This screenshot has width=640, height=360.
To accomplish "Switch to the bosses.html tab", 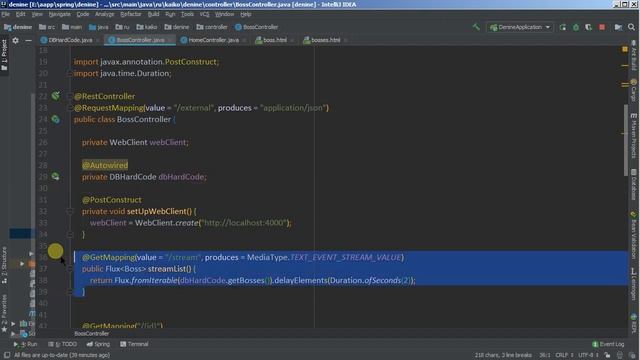I will tap(325, 40).
